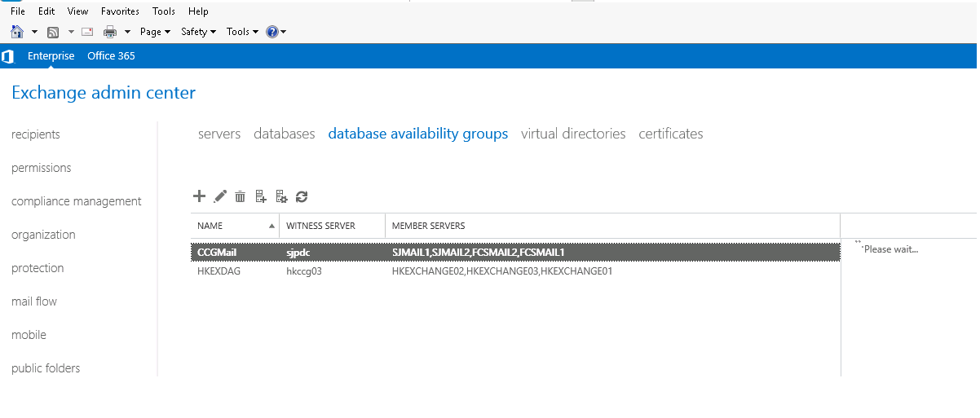
Task: Refresh the database availability groups list
Action: tap(302, 196)
